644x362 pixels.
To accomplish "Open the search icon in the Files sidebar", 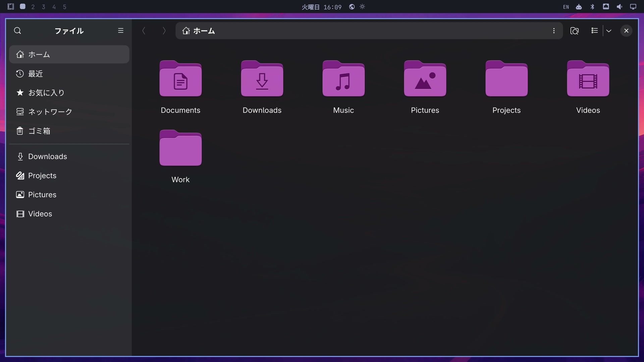I will tap(17, 31).
